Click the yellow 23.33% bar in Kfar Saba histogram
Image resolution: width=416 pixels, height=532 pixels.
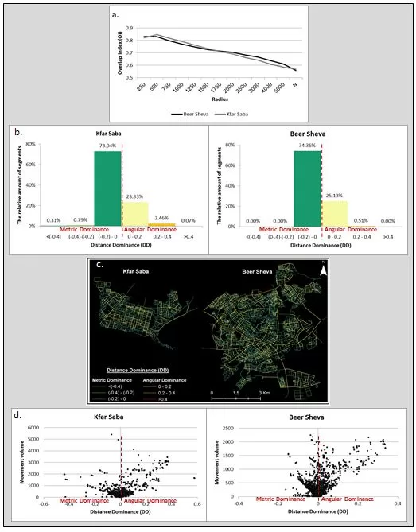pos(134,214)
